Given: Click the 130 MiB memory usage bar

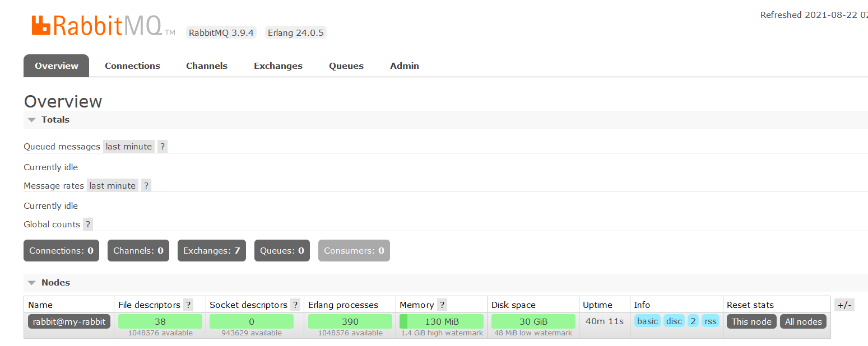Looking at the screenshot, I should click(x=442, y=321).
